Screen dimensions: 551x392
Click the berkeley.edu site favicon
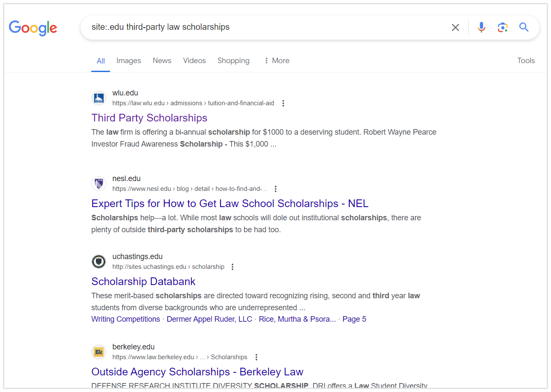point(99,352)
